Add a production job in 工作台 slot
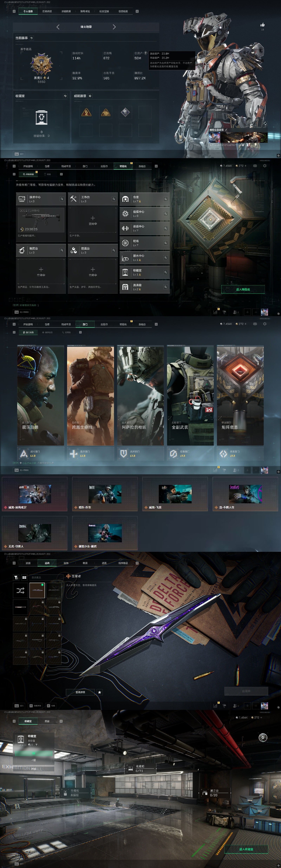 coord(93,220)
